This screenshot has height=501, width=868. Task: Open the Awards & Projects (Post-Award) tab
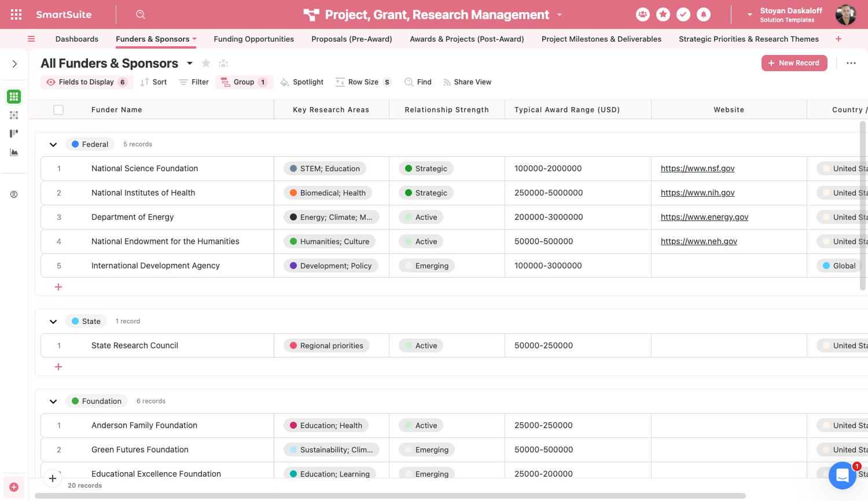click(467, 39)
